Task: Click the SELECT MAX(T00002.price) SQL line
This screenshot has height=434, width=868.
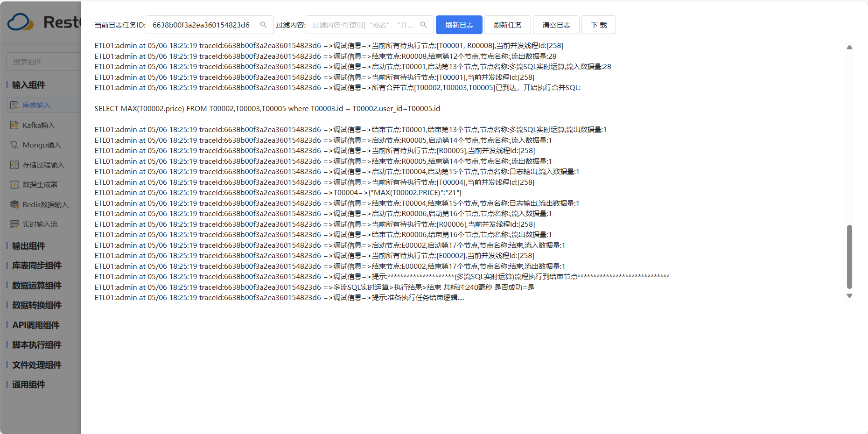Action: 267,108
